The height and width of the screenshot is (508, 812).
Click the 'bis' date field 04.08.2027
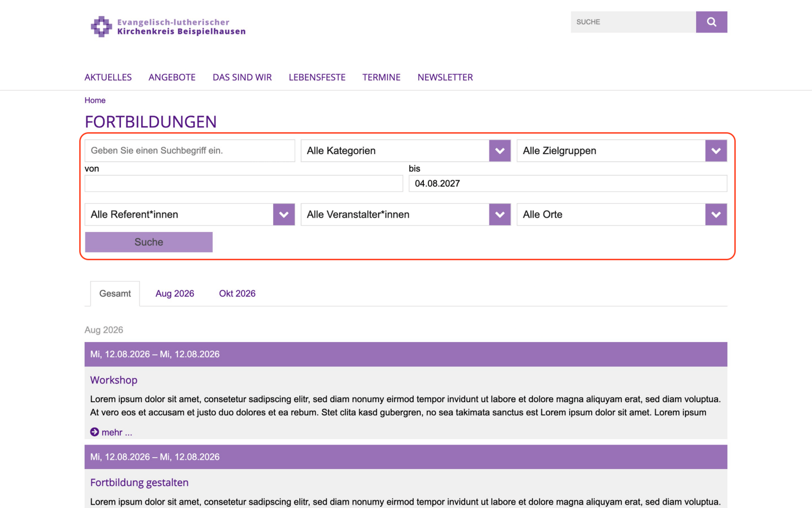click(x=568, y=183)
